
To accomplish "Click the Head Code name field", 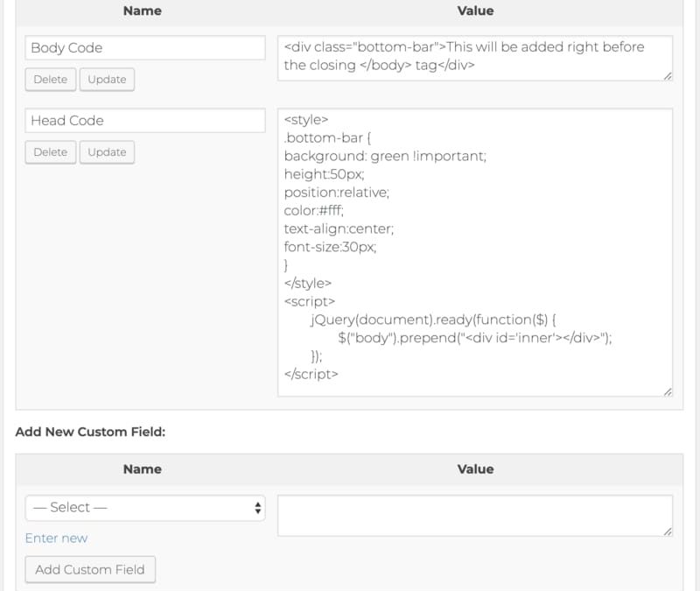I will click(145, 121).
